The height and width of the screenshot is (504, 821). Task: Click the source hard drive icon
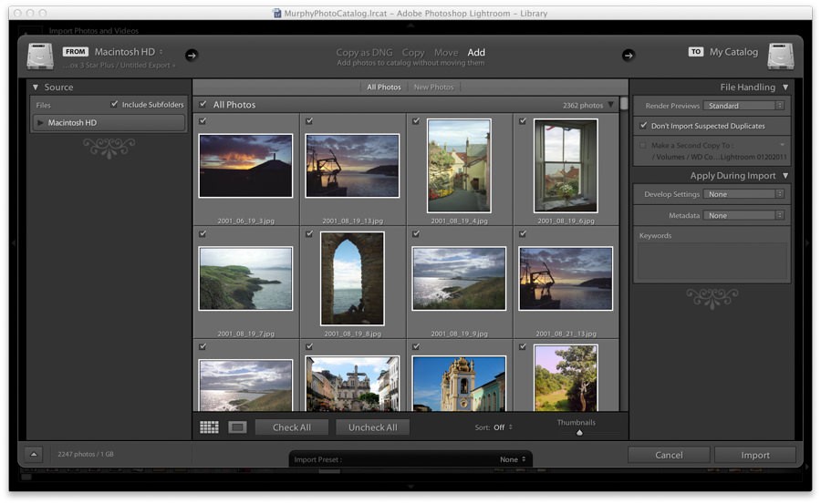point(40,57)
